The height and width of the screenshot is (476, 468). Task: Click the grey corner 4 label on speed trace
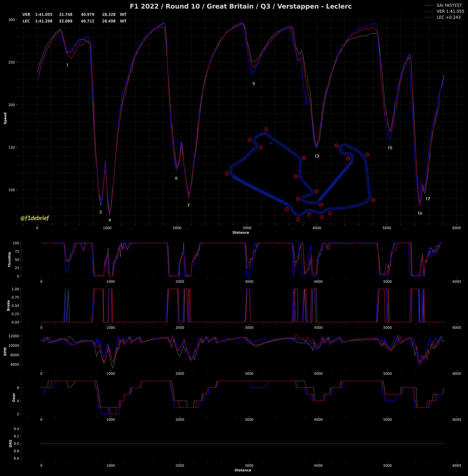coord(110,220)
